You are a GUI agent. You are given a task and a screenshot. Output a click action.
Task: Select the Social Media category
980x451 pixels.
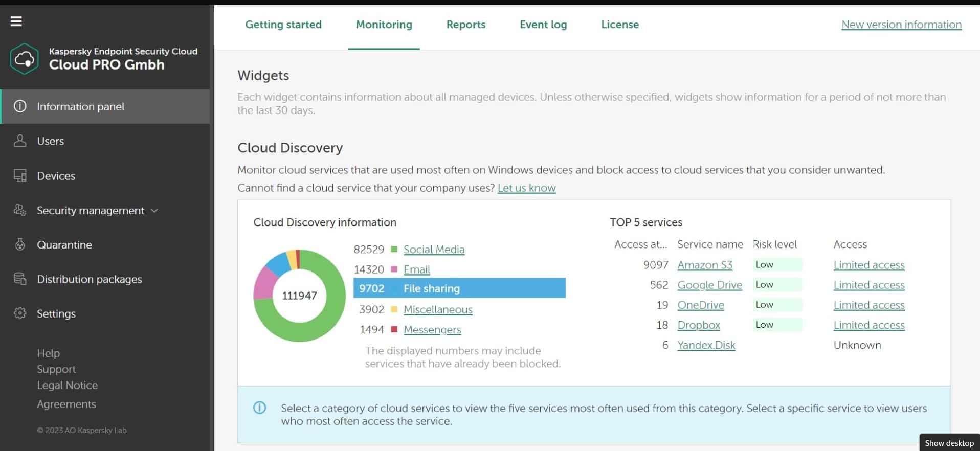pos(434,249)
